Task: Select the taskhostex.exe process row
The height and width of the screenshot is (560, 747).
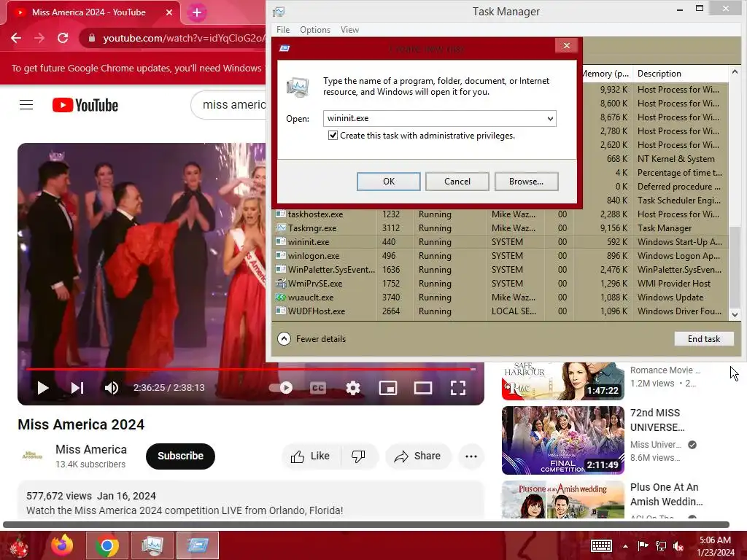Action: click(x=499, y=214)
